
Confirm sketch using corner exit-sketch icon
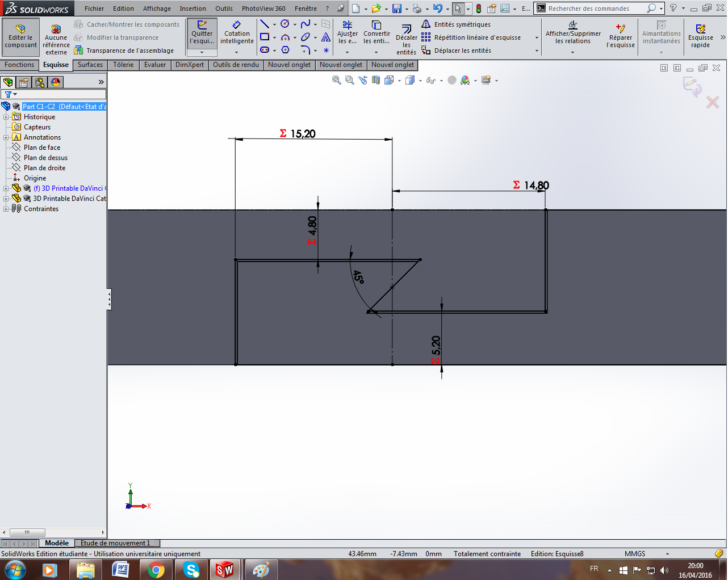(693, 87)
